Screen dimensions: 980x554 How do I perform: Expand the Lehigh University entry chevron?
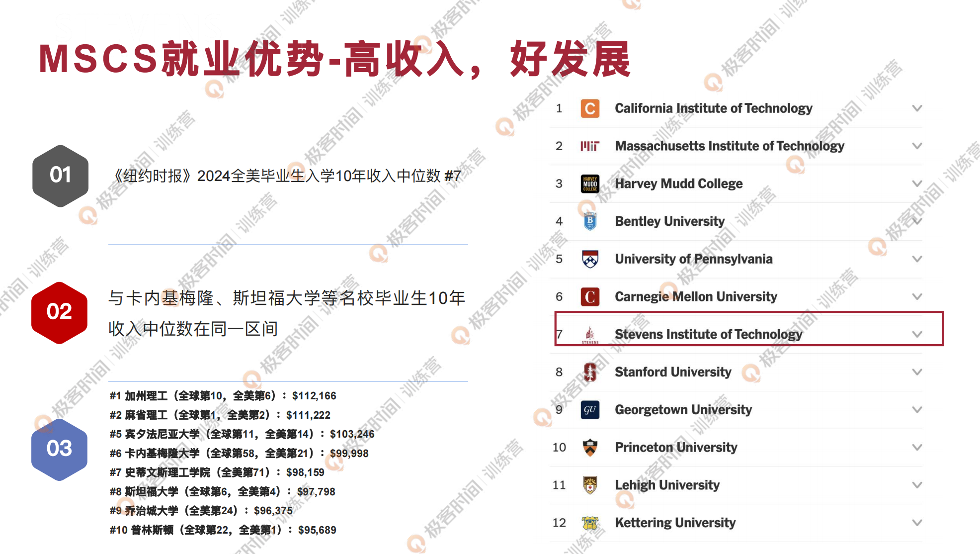click(x=917, y=485)
